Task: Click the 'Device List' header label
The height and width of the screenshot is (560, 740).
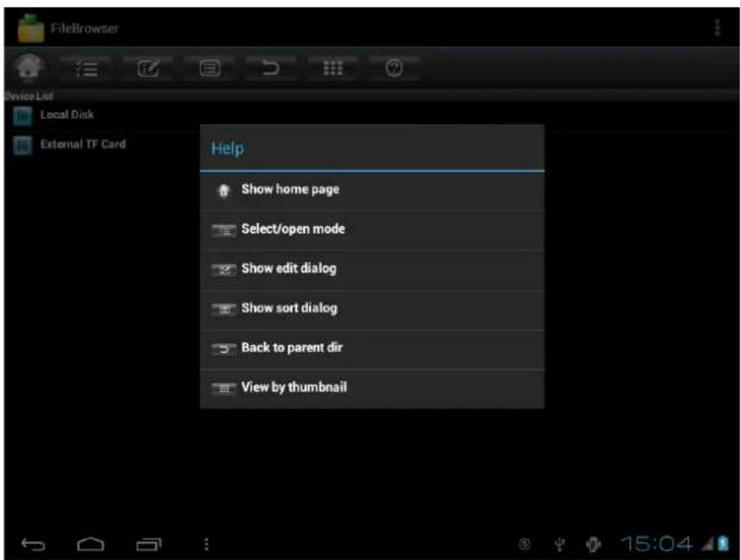Action: point(28,97)
